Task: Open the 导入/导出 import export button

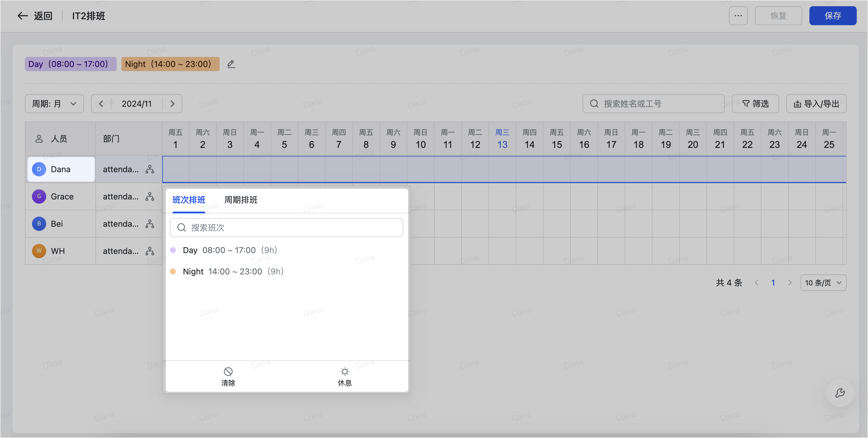Action: [x=816, y=103]
